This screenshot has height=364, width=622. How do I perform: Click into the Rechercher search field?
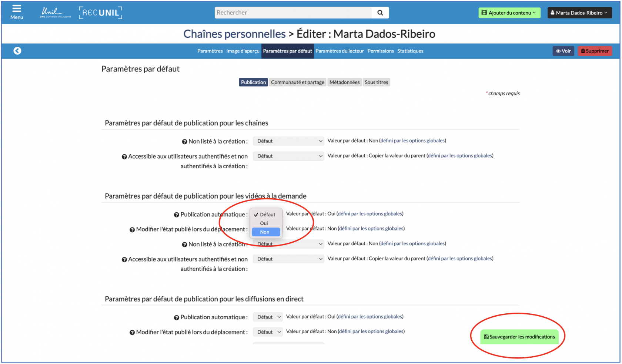coord(293,13)
